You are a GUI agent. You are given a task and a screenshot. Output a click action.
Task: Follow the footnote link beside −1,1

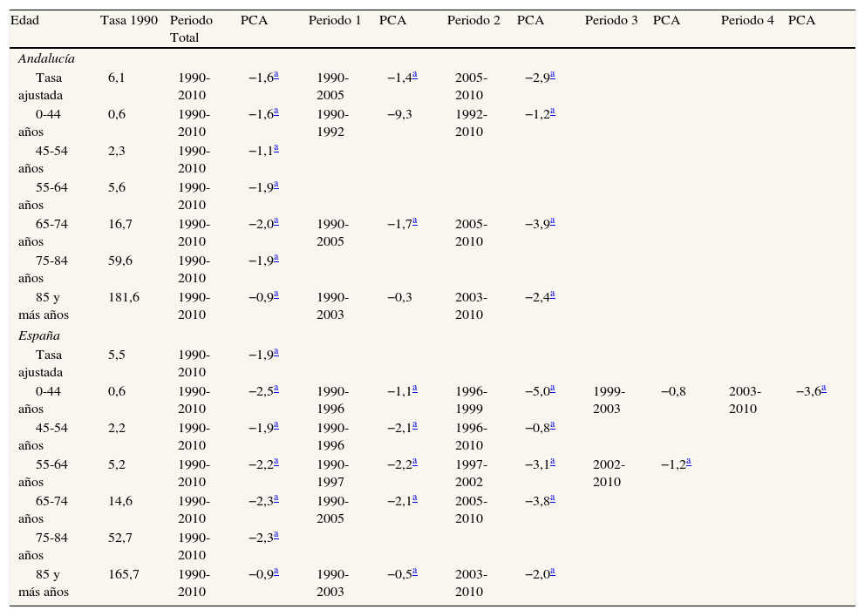pos(276,149)
